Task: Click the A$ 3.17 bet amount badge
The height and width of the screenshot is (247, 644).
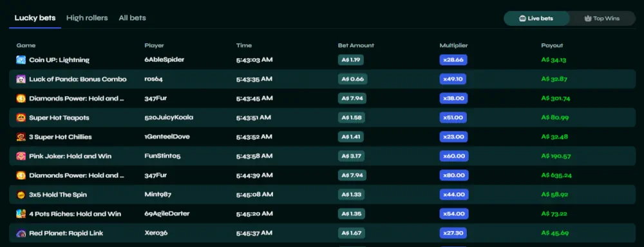Action: coord(351,156)
